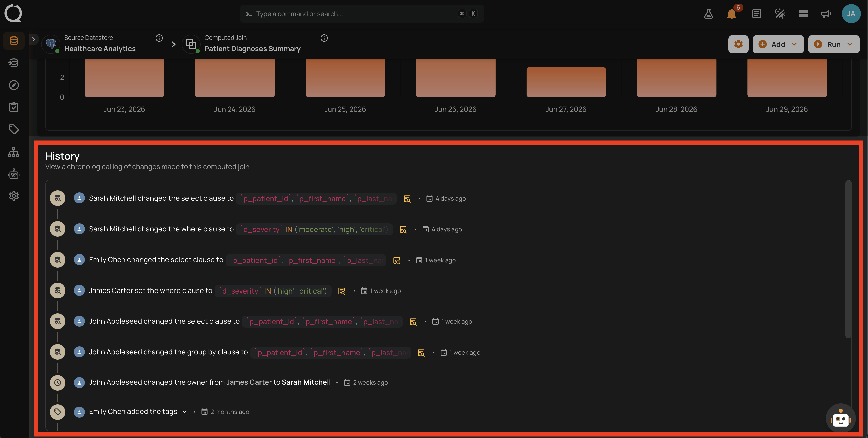This screenshot has width=868, height=438.
Task: View details of Emily Chen's select clause change
Action: [397, 260]
